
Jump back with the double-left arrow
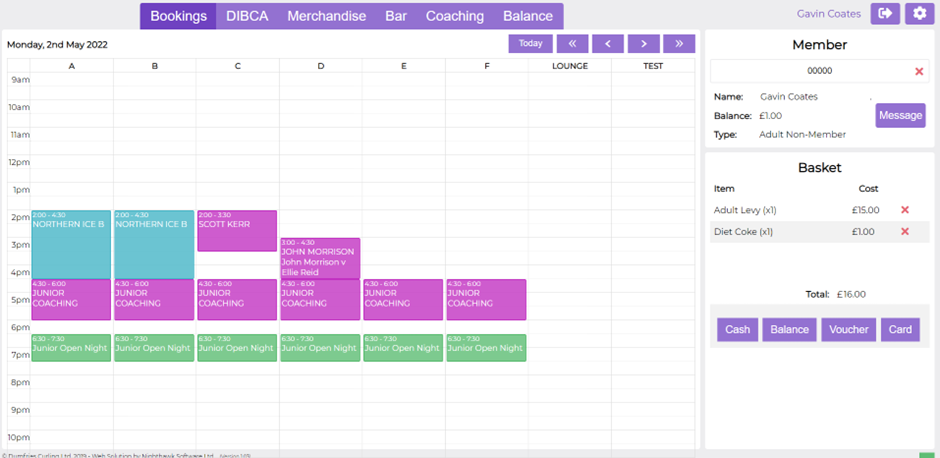pos(572,43)
